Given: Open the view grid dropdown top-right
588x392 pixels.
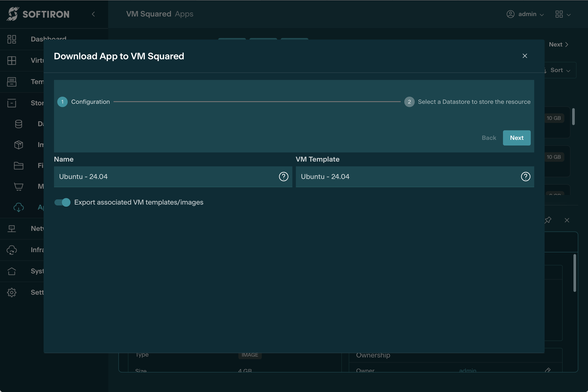Looking at the screenshot, I should [x=563, y=14].
